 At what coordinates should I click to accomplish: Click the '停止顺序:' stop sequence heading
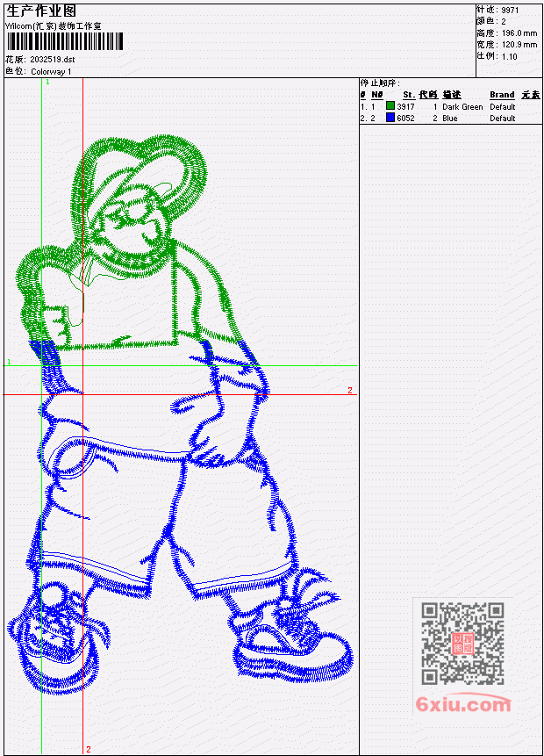click(x=380, y=83)
